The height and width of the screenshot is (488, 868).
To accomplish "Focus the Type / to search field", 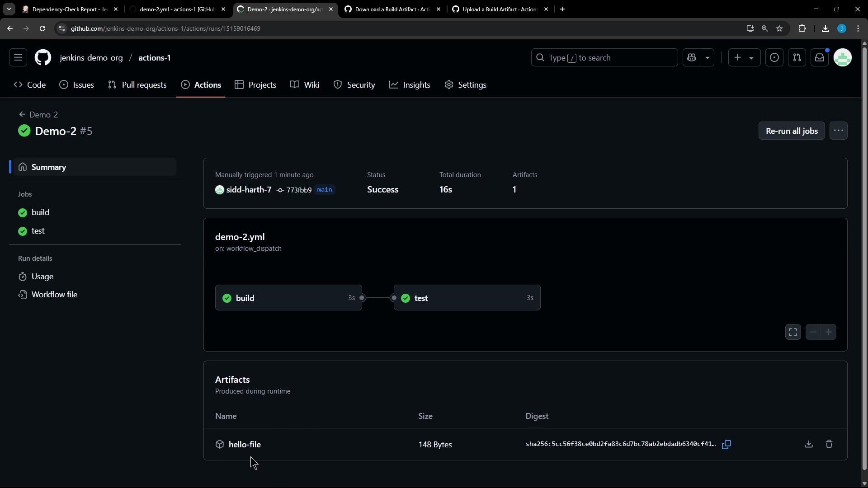I will 604,58.
